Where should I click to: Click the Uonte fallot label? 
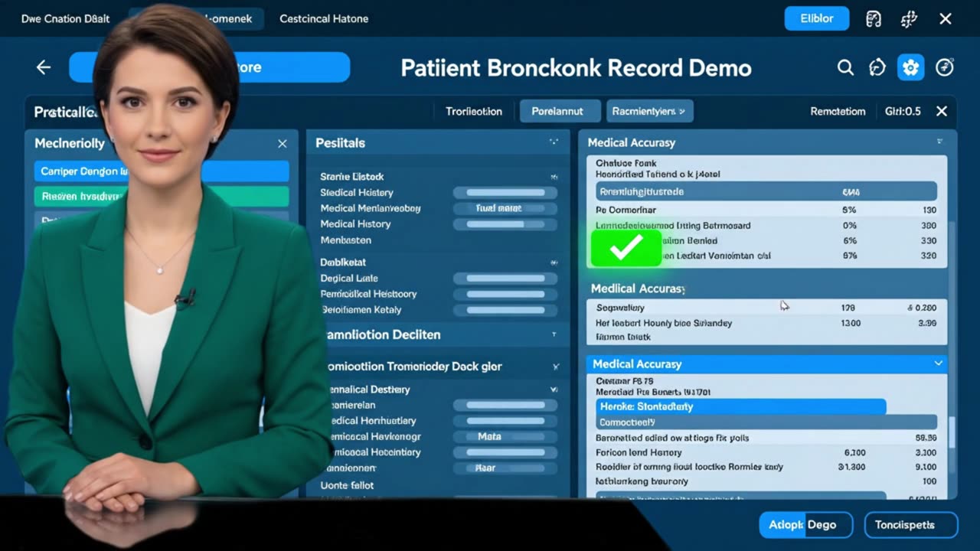click(347, 485)
